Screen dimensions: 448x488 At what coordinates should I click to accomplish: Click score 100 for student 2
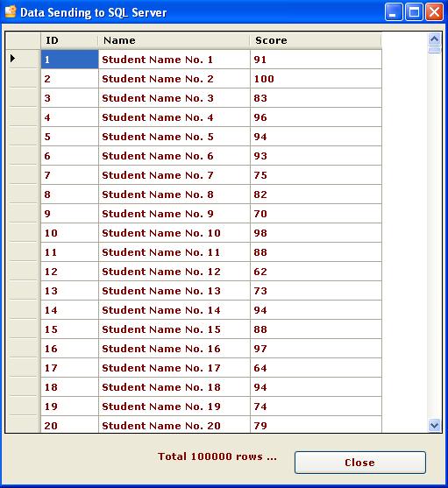pyautogui.click(x=316, y=79)
